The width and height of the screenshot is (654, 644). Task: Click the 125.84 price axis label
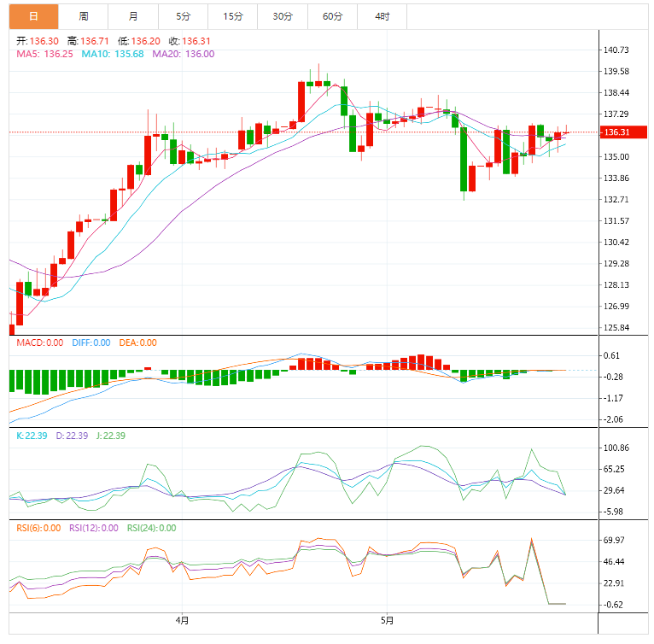click(616, 328)
